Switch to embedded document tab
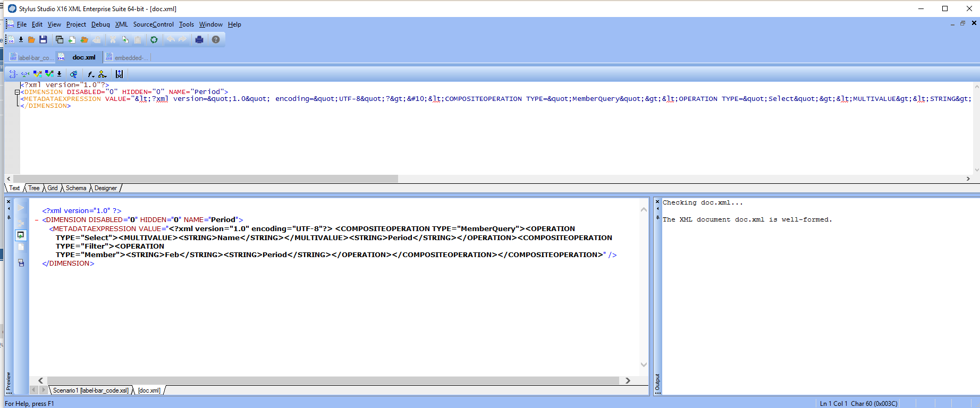The width and height of the screenshot is (980, 408). (x=128, y=57)
